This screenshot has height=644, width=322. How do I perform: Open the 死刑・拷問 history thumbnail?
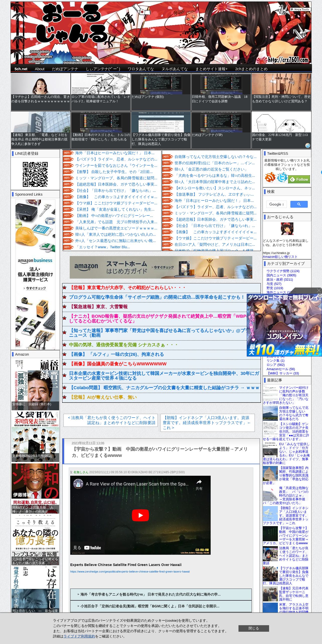[281, 92]
